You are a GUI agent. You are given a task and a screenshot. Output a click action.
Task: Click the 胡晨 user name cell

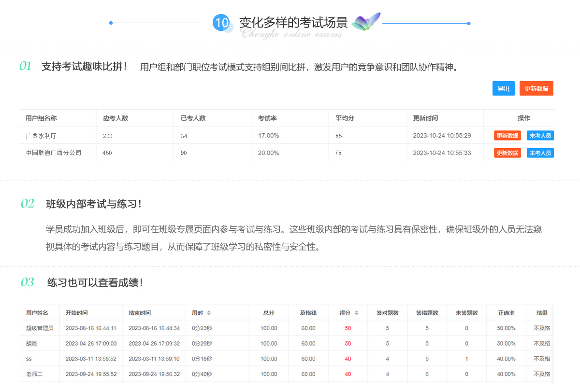31,344
